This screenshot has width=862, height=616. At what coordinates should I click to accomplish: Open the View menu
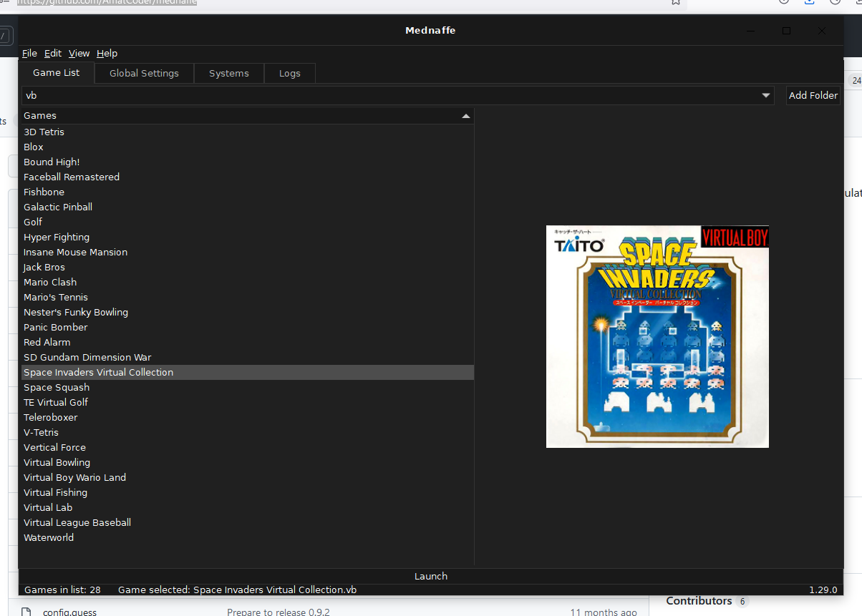click(79, 54)
